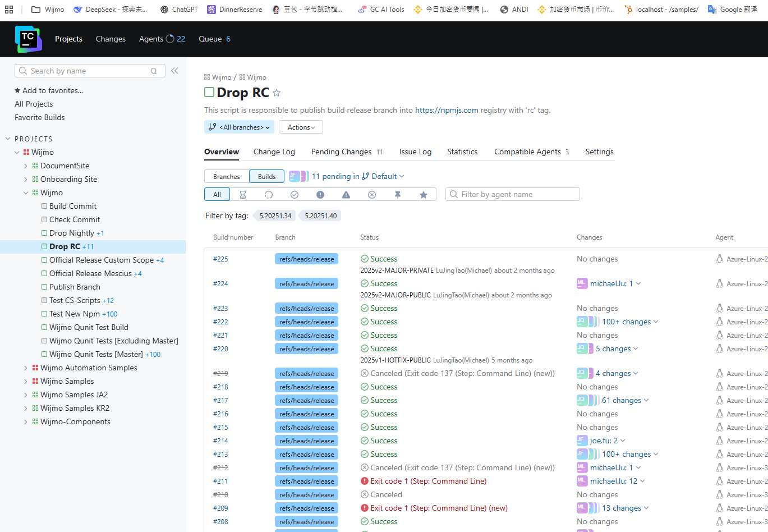Viewport: 768px width, 532px height.
Task: Click refs/heads/release branch label of build #218
Action: [307, 387]
